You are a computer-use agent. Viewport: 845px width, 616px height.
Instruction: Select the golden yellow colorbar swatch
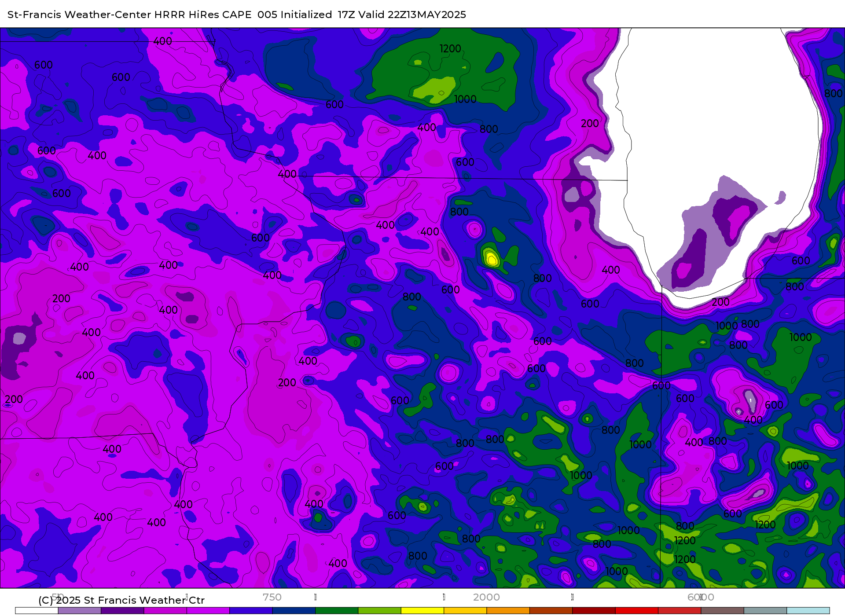point(465,611)
